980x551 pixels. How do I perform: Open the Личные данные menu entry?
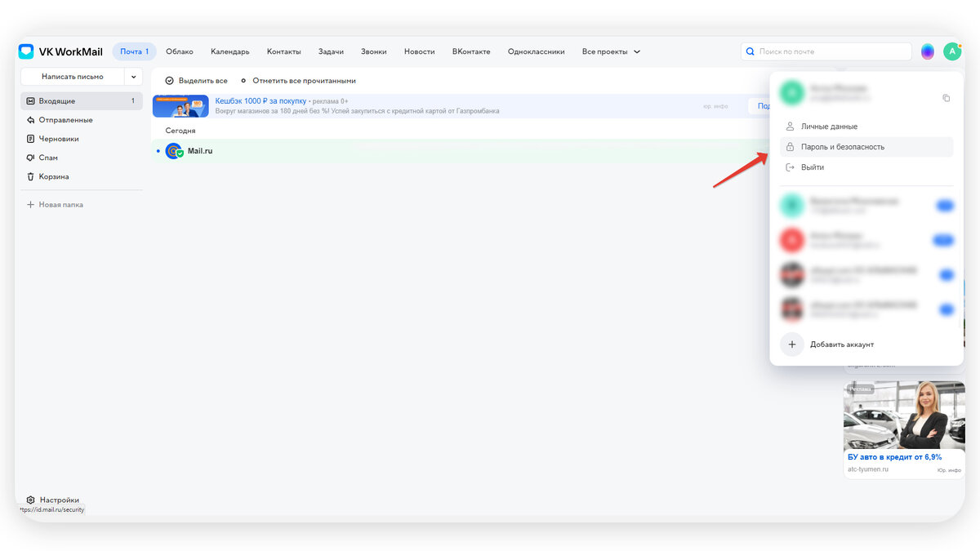[x=866, y=127]
